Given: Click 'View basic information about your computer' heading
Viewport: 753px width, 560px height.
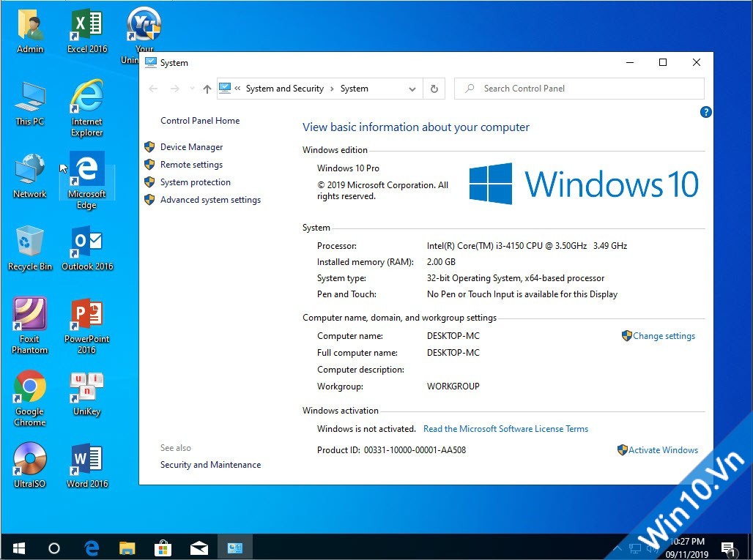Looking at the screenshot, I should coord(416,127).
